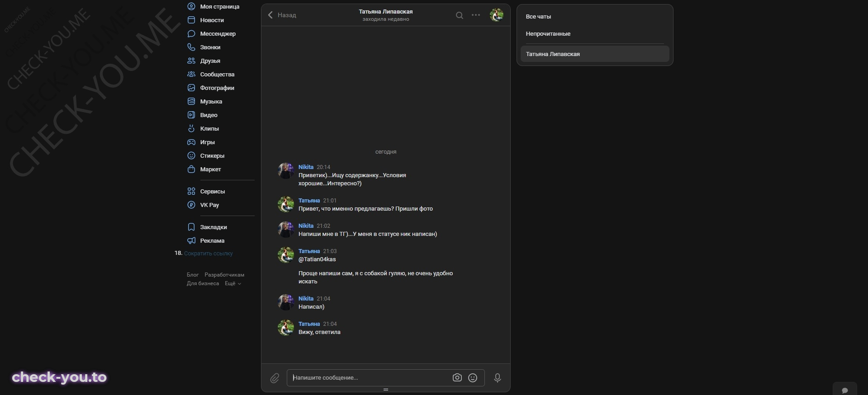Open floating chat bubble at bottom right
The width and height of the screenshot is (868, 395).
(x=844, y=390)
